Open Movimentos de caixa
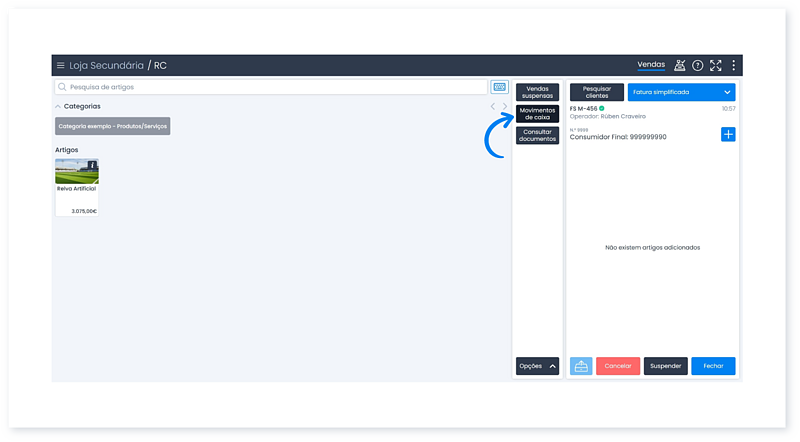 (x=537, y=114)
